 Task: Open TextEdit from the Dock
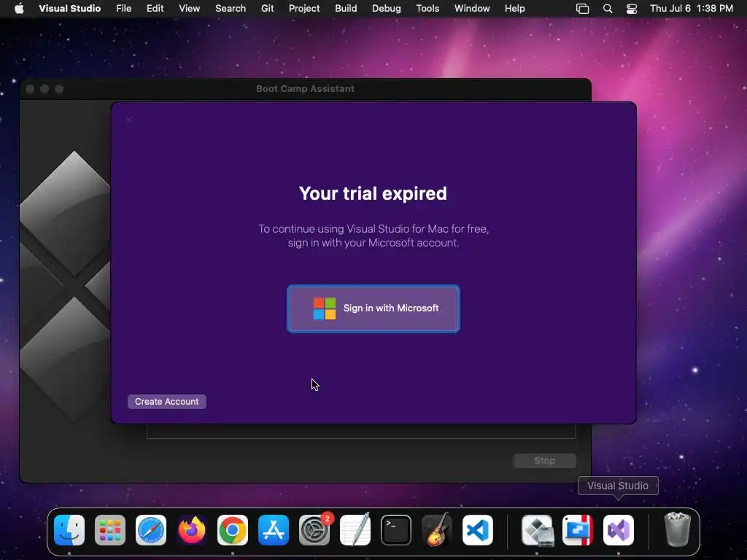355,529
